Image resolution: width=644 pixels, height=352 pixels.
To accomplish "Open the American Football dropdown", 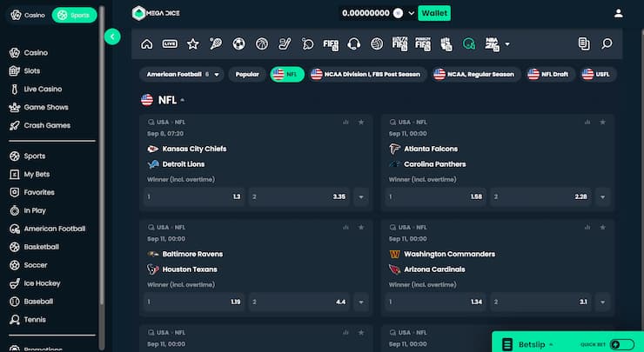I will click(182, 75).
